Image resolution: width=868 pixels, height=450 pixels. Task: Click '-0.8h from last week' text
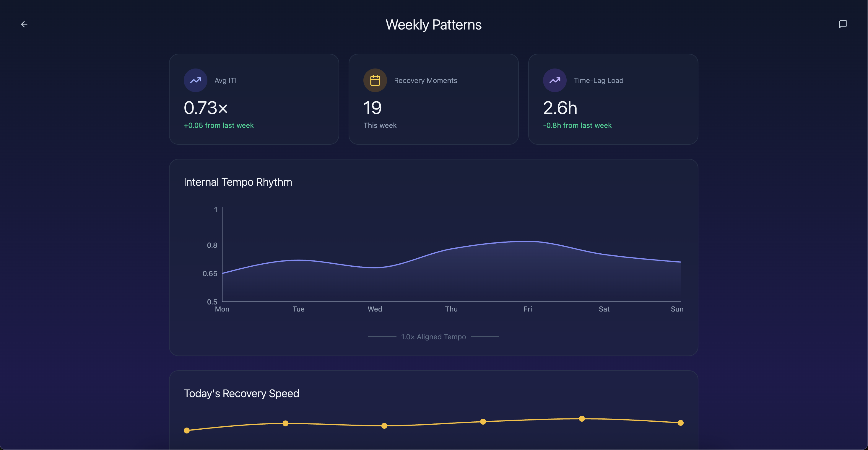577,125
